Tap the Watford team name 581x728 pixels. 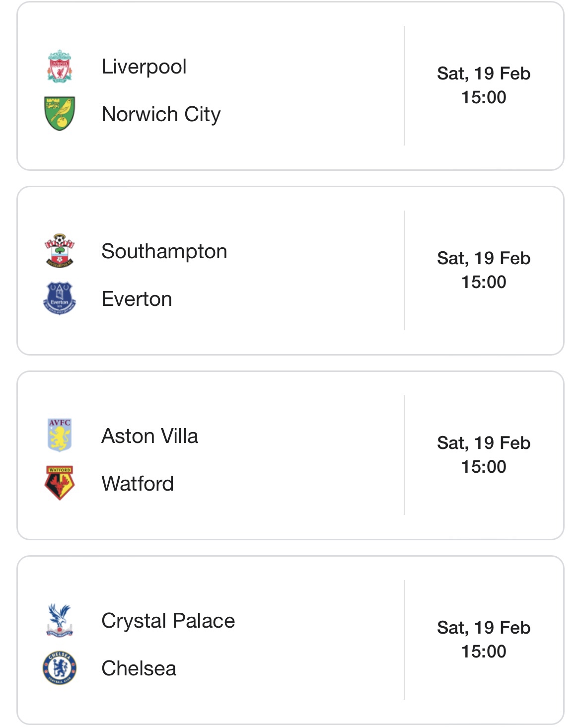click(x=138, y=484)
